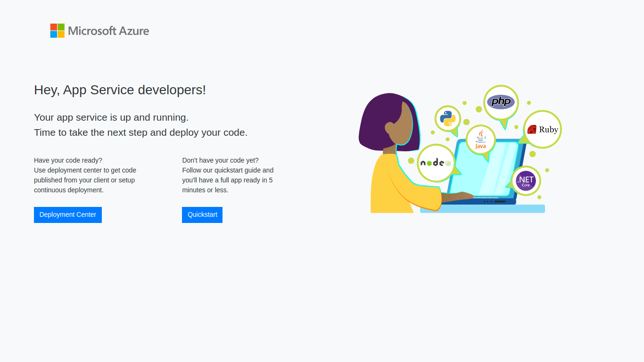644x362 pixels.
Task: Click the "Microsoft Azure" wordmark text
Action: click(x=108, y=31)
